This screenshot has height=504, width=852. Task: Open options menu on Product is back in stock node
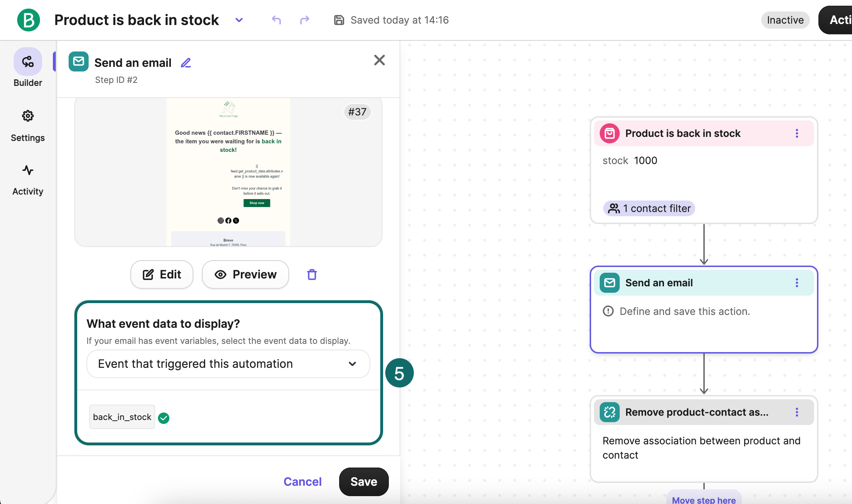(797, 133)
